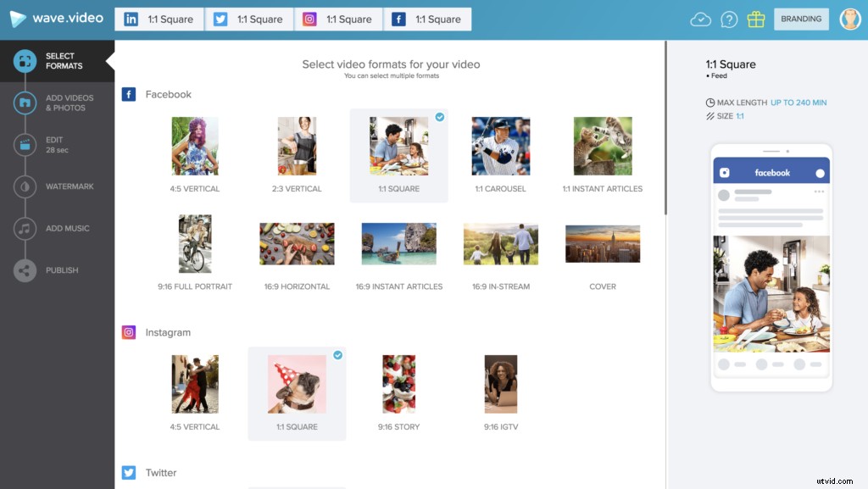Click the gift promotions icon
868x489 pixels.
click(756, 19)
